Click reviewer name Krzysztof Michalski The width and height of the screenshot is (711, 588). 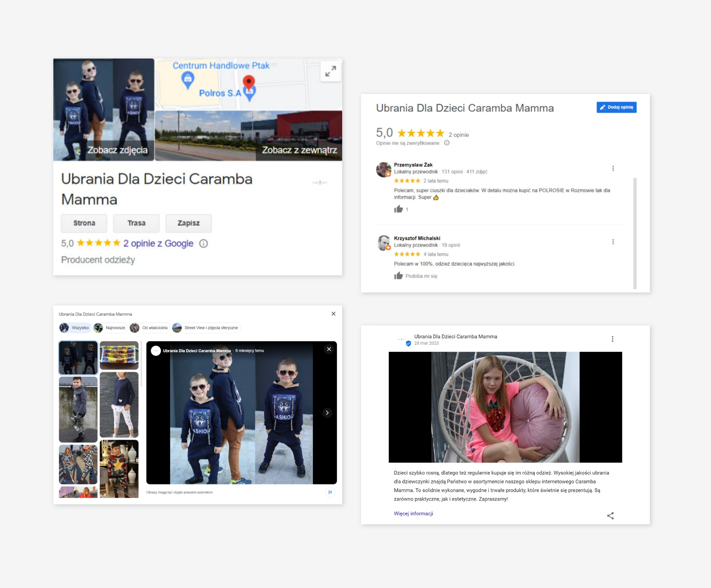(417, 238)
